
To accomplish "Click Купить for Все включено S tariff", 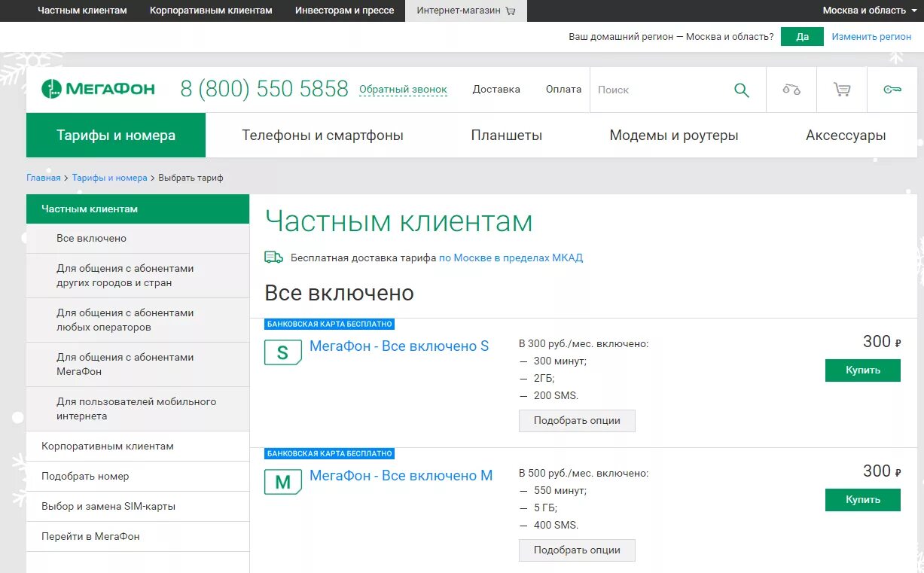I will (x=862, y=370).
